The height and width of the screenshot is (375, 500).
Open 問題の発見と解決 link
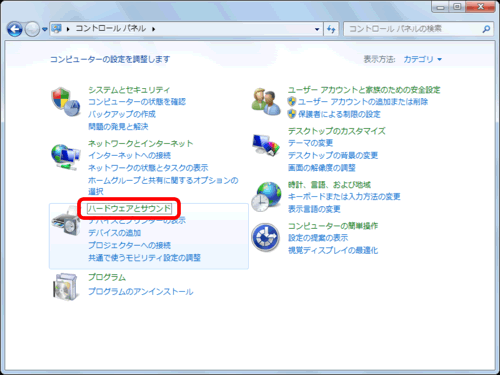point(118,126)
